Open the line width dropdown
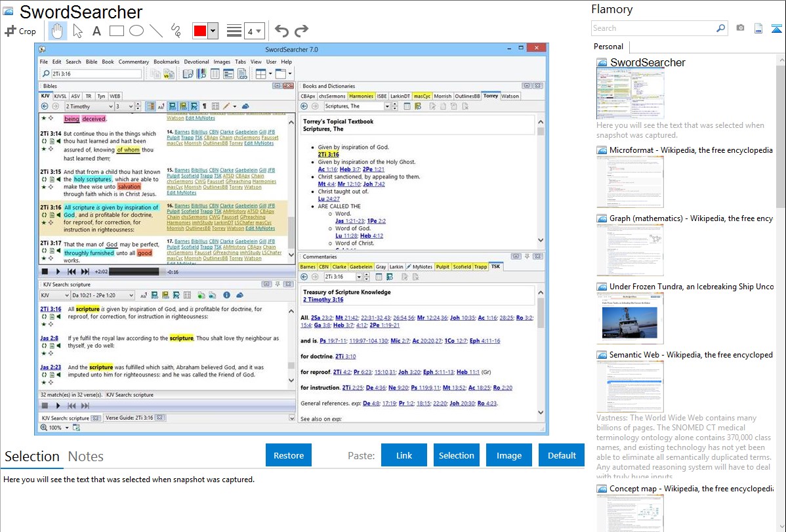Screen dimensions: 786x532 pyautogui.click(x=254, y=31)
